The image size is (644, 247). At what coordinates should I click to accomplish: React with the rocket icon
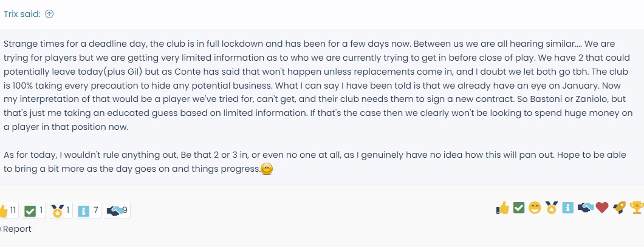pos(619,208)
